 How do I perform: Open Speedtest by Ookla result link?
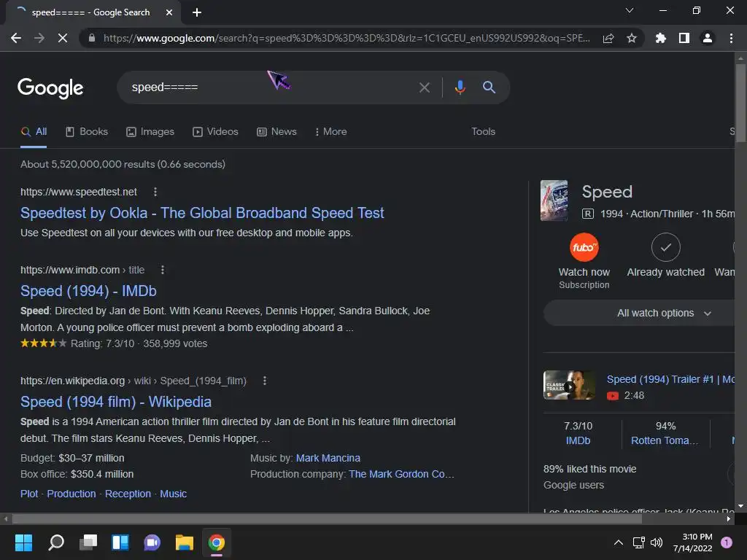pyautogui.click(x=202, y=213)
